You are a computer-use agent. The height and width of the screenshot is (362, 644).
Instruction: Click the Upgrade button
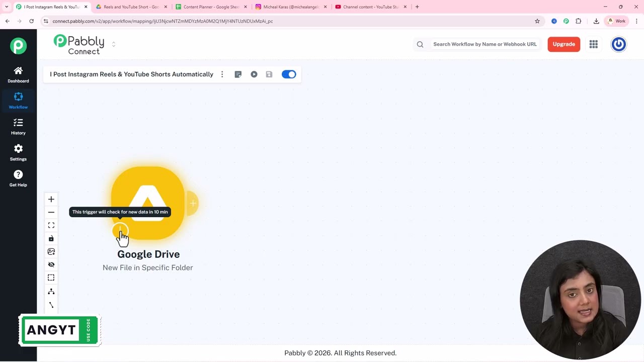tap(563, 44)
